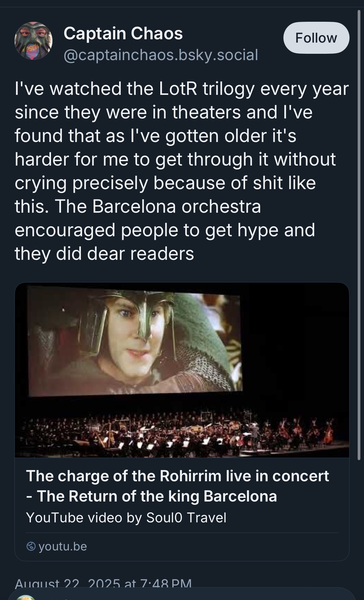Open the youtu.be domain link

(x=63, y=546)
